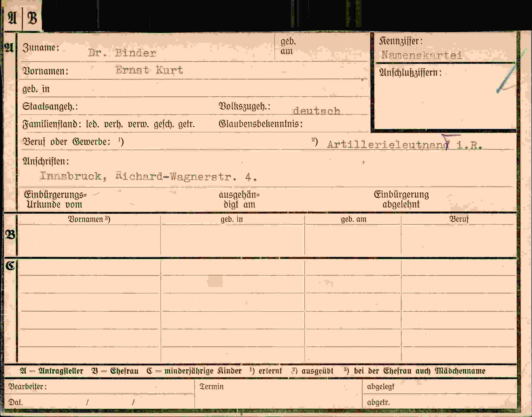Viewport: 532px width, 417px height.
Task: Select the marital status option 'gesch.'
Action: [164, 124]
